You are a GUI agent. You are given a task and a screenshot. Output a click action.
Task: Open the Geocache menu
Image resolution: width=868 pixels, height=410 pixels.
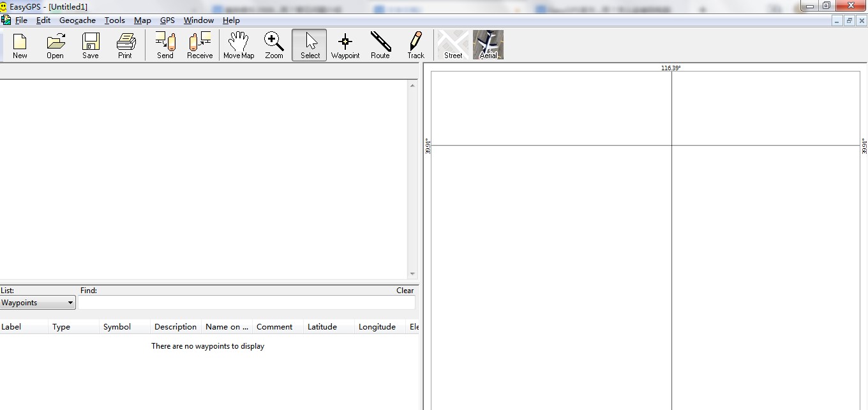[77, 20]
